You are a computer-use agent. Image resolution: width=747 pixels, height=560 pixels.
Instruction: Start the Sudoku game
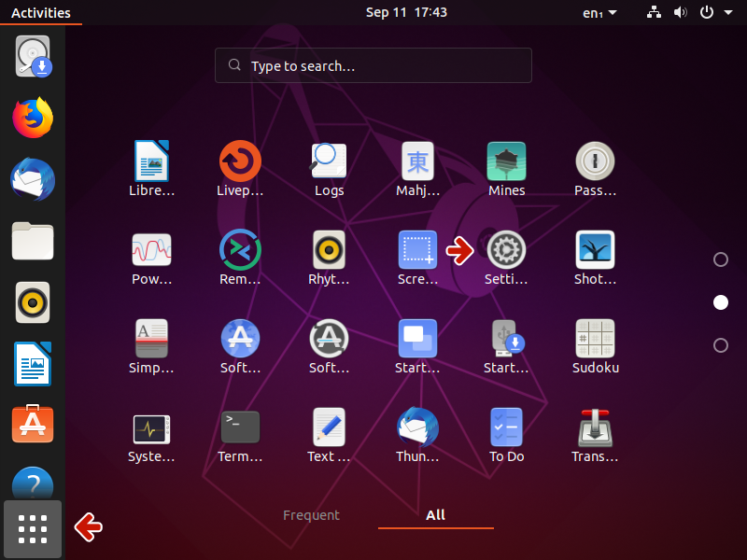coord(595,346)
